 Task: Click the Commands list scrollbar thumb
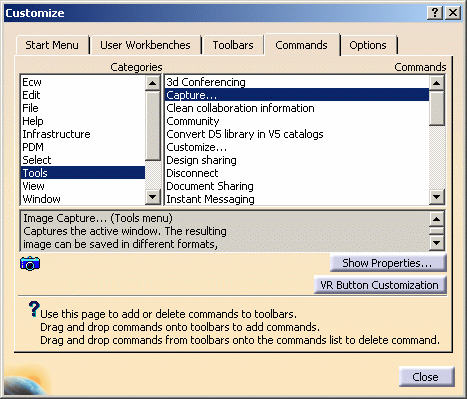click(437, 108)
